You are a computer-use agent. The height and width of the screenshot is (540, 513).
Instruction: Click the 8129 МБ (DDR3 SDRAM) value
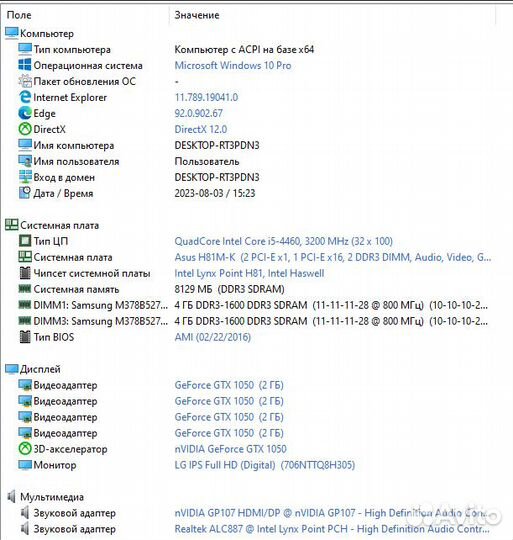pos(229,289)
